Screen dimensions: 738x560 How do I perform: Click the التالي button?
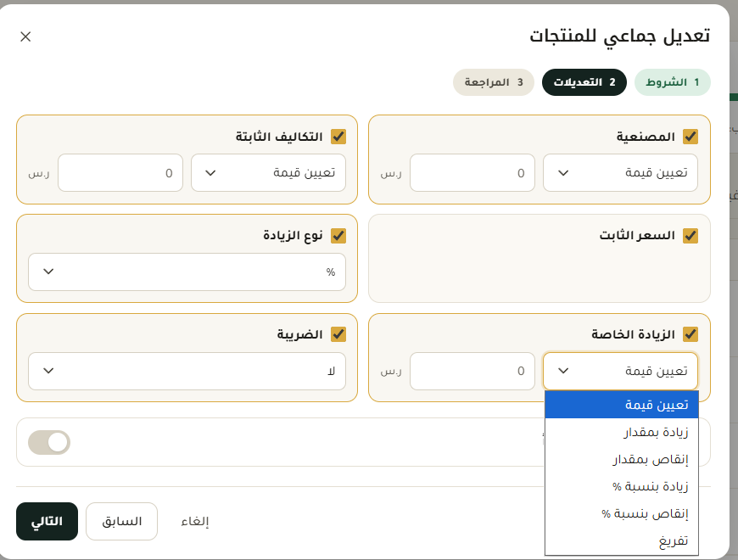(x=47, y=522)
